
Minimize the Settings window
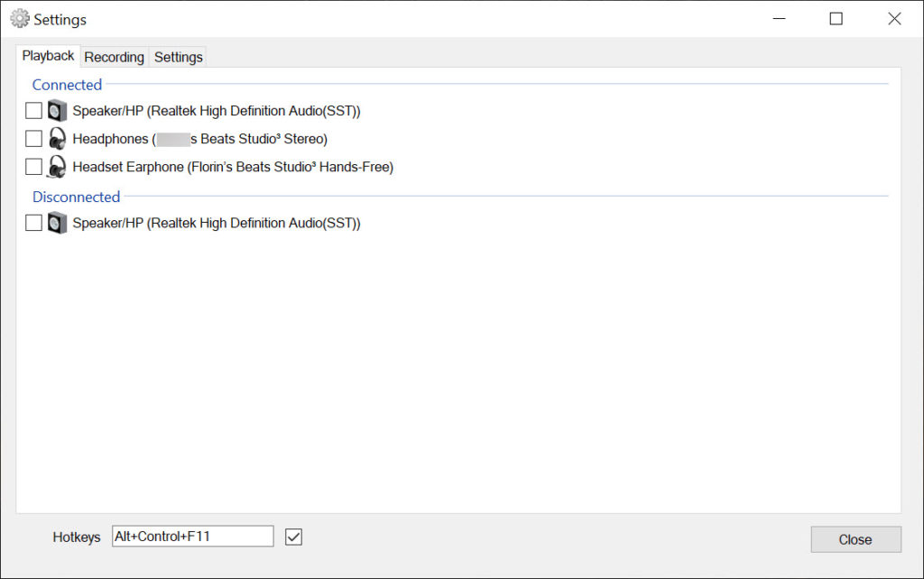pyautogui.click(x=778, y=19)
